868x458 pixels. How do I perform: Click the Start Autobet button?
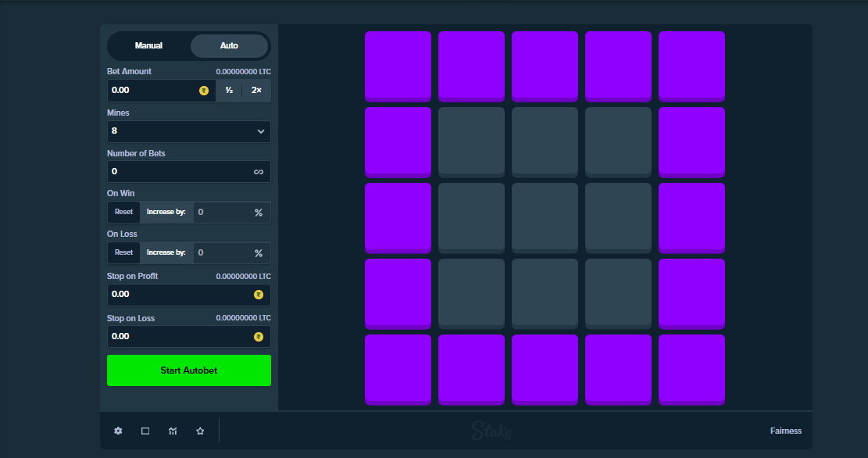pyautogui.click(x=189, y=370)
